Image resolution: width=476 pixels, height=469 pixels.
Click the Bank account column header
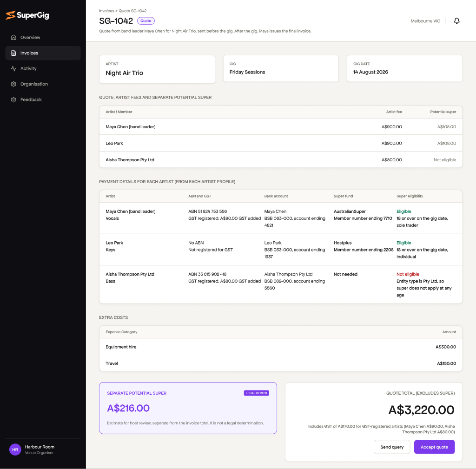tap(276, 196)
